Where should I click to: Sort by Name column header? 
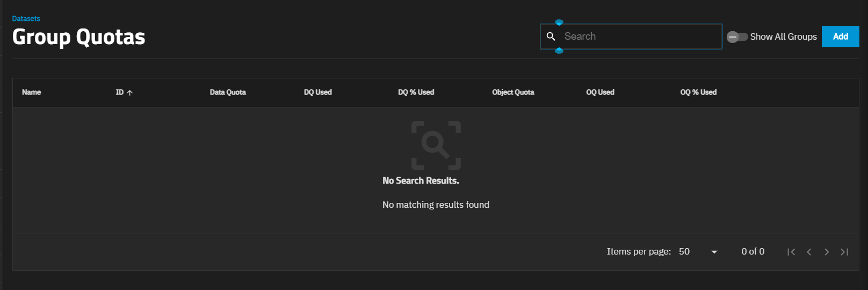pyautogui.click(x=32, y=92)
